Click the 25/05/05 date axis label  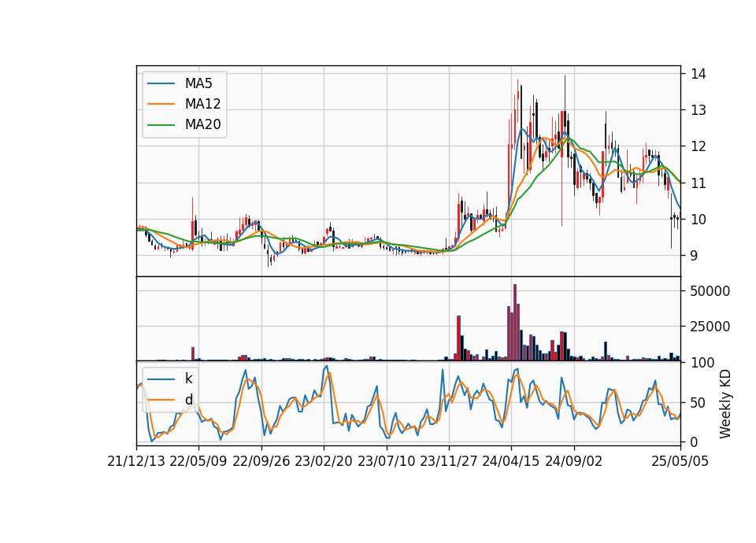(x=680, y=461)
